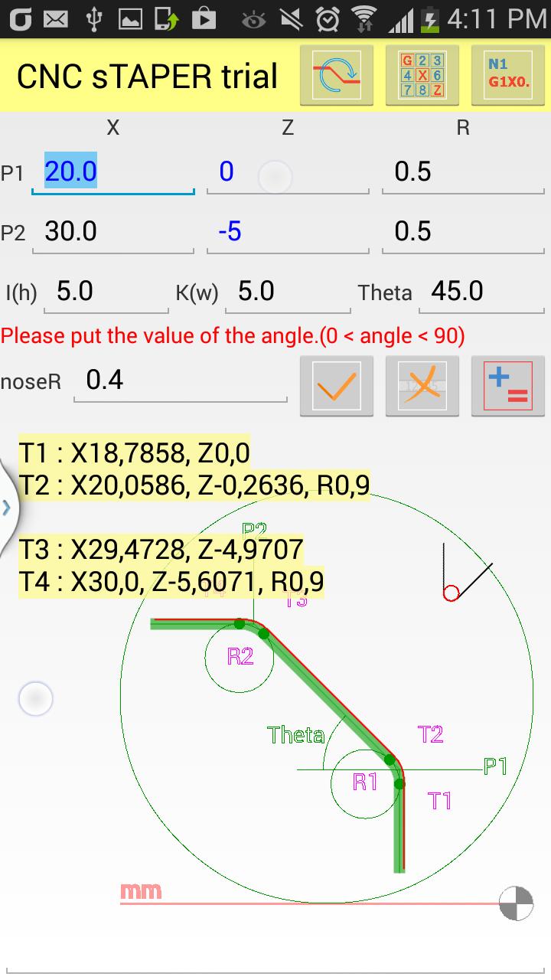Tap the P2 Z field showing -5
551x980 pixels.
click(x=288, y=231)
